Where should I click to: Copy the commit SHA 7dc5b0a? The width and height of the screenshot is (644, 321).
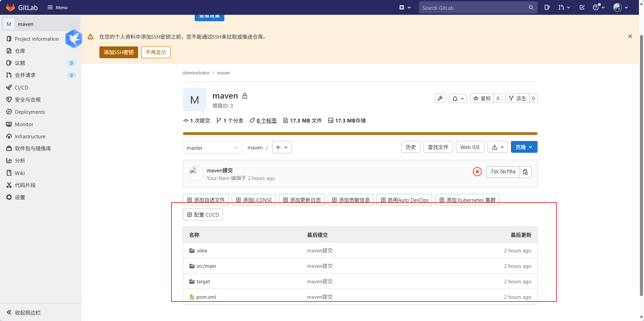click(525, 172)
